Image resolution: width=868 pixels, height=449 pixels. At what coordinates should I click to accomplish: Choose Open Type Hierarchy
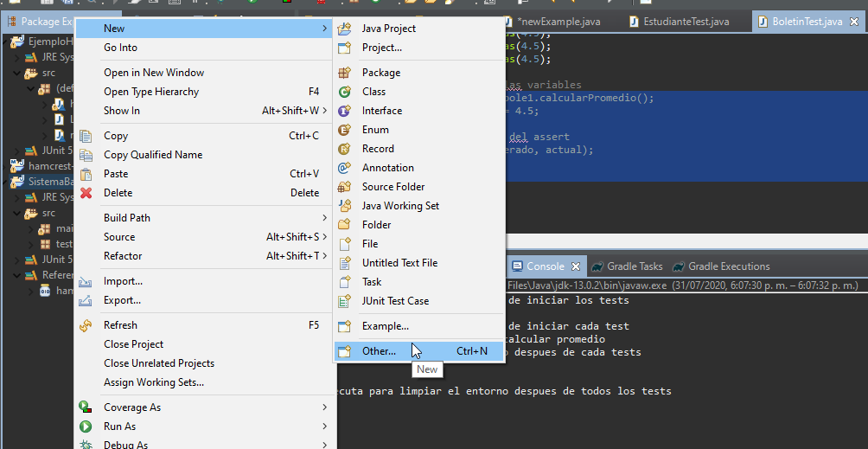tap(204, 92)
